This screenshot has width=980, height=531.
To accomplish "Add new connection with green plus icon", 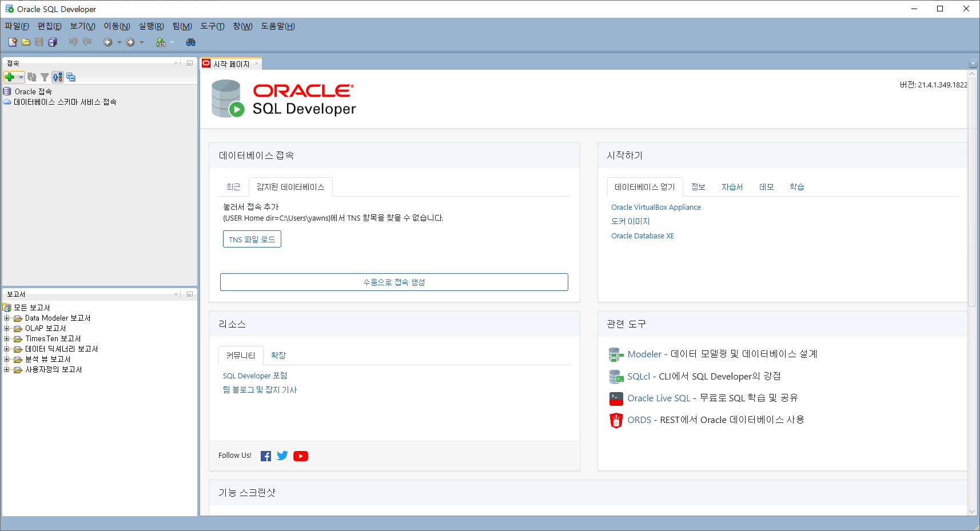I will tap(10, 77).
